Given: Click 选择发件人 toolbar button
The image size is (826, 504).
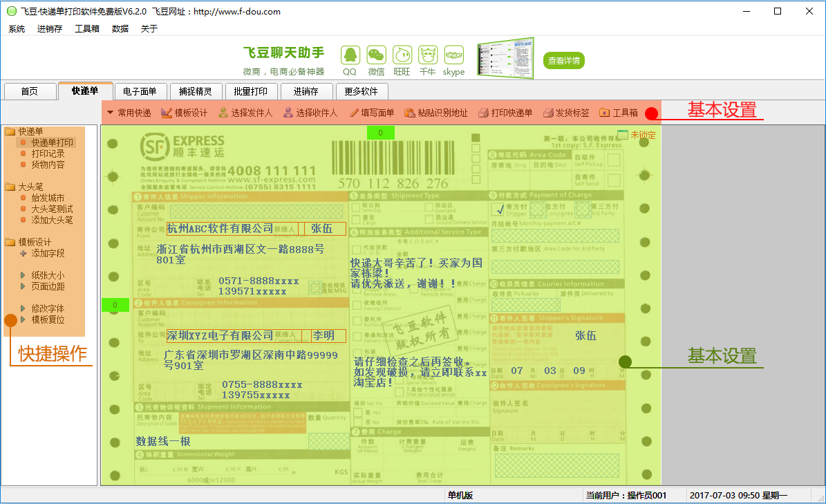Looking at the screenshot, I should (x=245, y=113).
